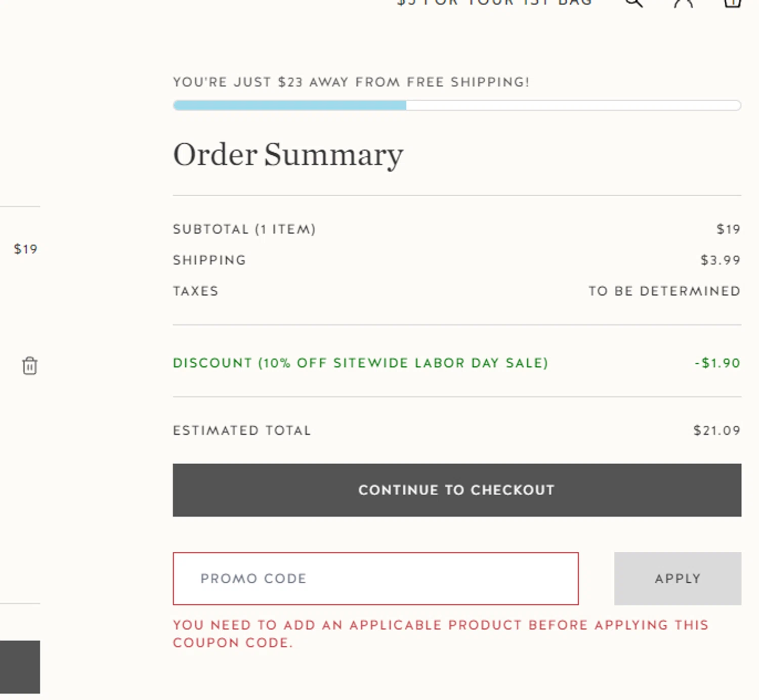Click the $3.99 shipping amount

pyautogui.click(x=720, y=260)
